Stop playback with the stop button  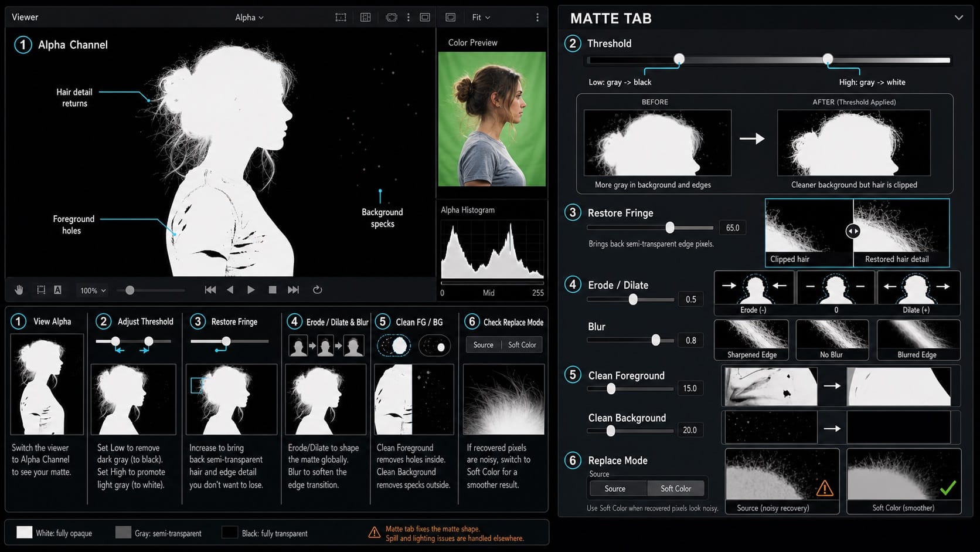click(x=273, y=290)
